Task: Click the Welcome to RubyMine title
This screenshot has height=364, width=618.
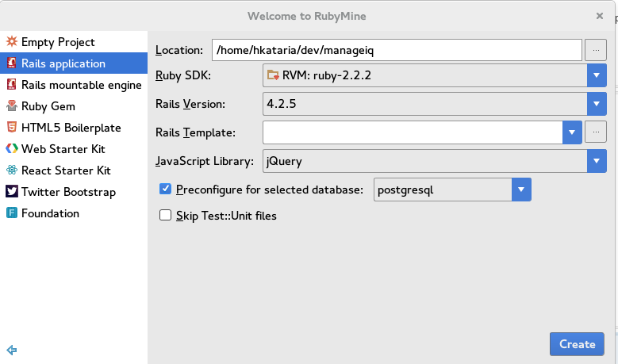Action: point(307,16)
